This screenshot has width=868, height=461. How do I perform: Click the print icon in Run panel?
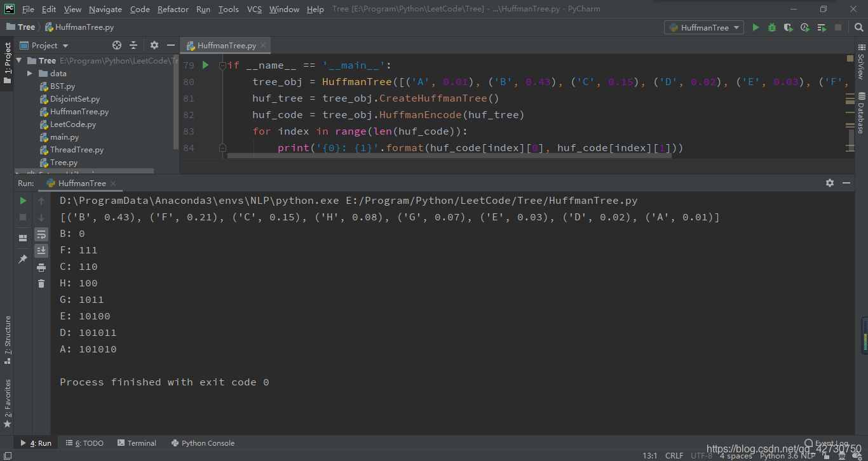(41, 267)
